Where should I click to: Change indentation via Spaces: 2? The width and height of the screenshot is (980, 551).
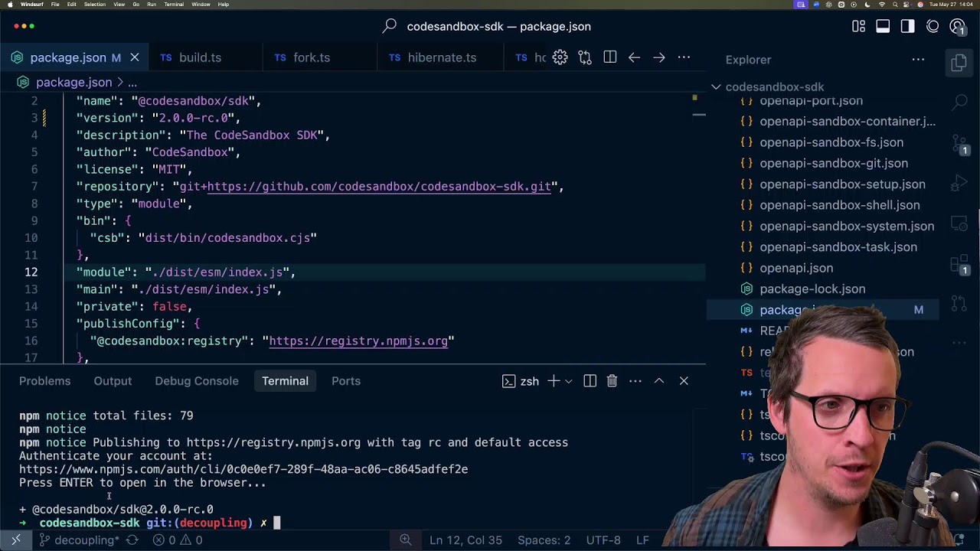click(x=544, y=540)
